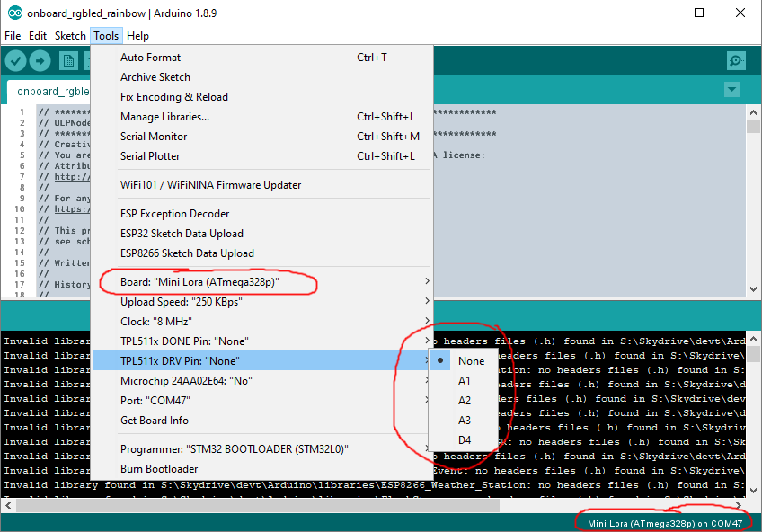The height and width of the screenshot is (532, 762).
Task: Open the Sketch menu
Action: click(x=70, y=36)
